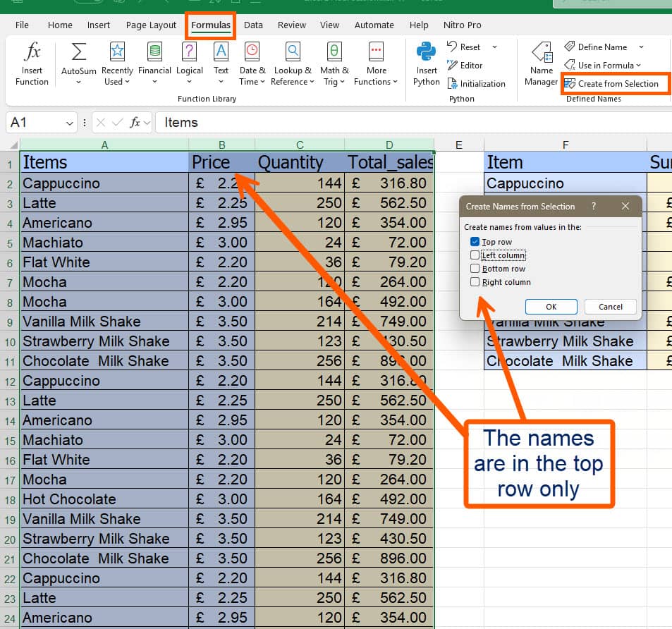Viewport: 672px width, 629px height.
Task: Click Python Reset command
Action: [464, 47]
